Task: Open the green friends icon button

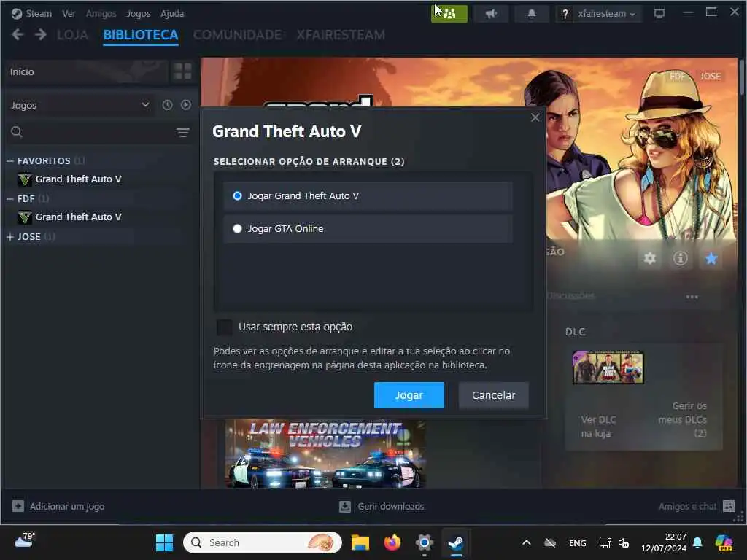Action: tap(449, 13)
